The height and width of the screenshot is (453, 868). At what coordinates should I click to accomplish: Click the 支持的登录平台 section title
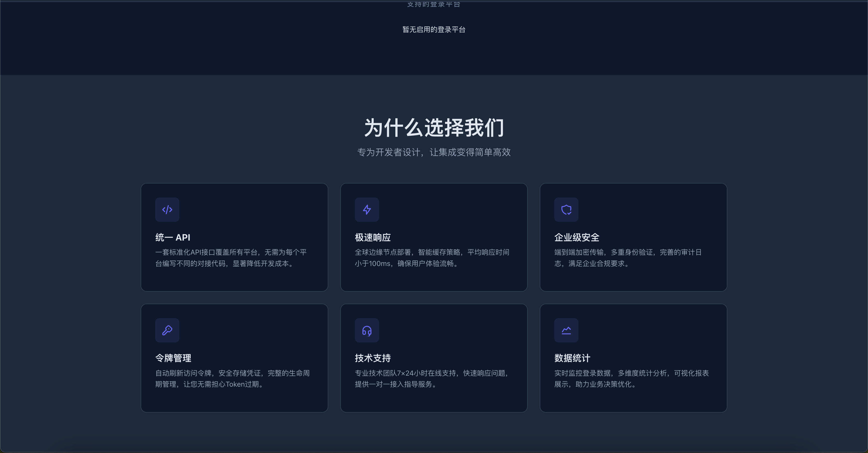(434, 4)
